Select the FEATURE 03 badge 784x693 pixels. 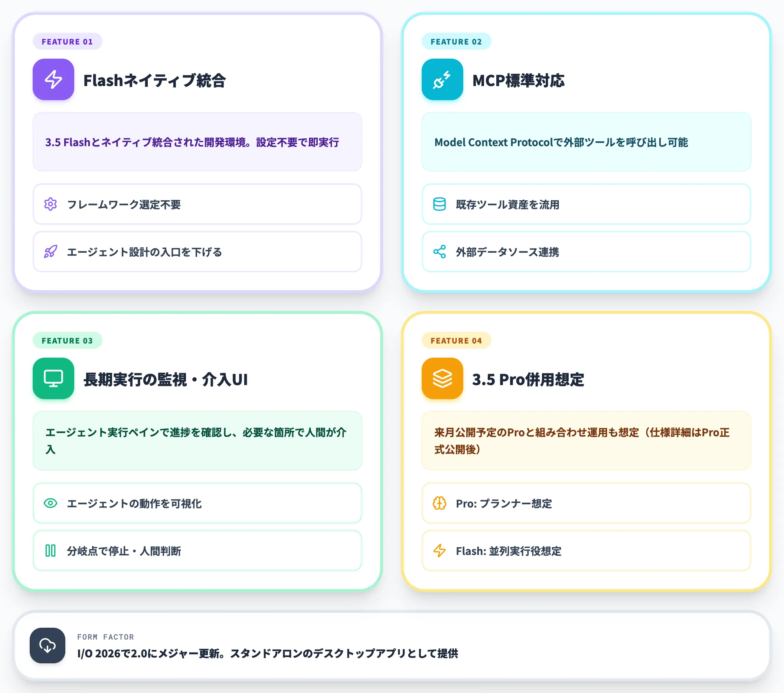pos(67,340)
